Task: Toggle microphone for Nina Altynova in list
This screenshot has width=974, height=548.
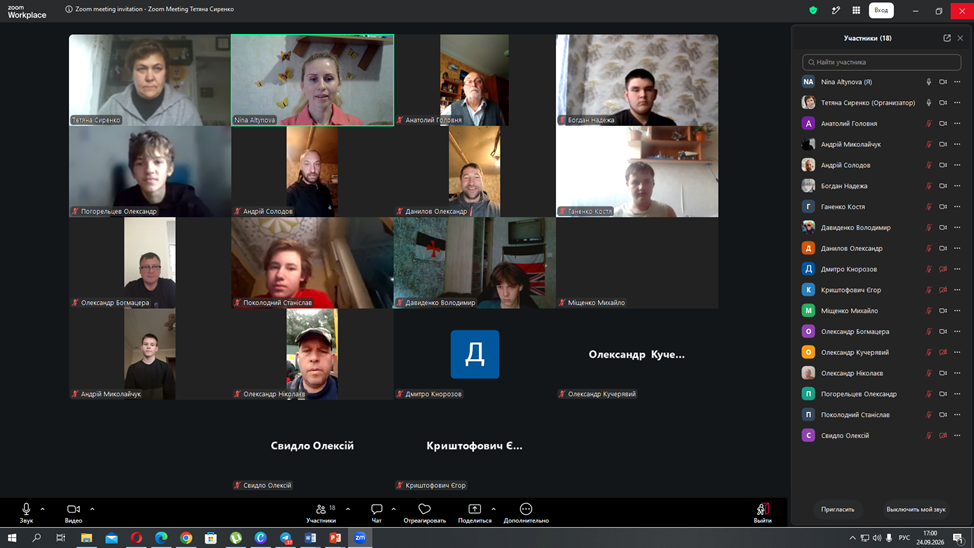Action: pos(929,82)
